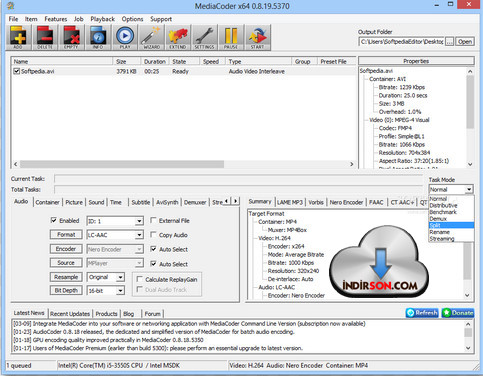
Task: Open the Playback menu
Action: tap(102, 19)
